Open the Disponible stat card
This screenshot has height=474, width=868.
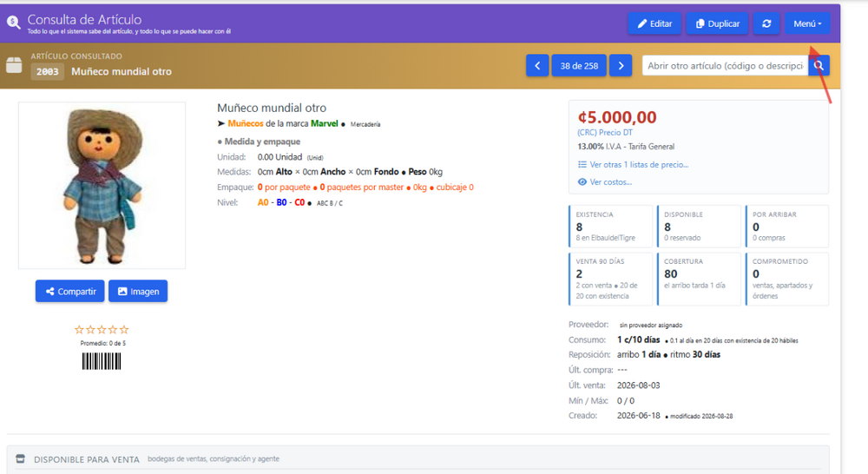tap(699, 226)
